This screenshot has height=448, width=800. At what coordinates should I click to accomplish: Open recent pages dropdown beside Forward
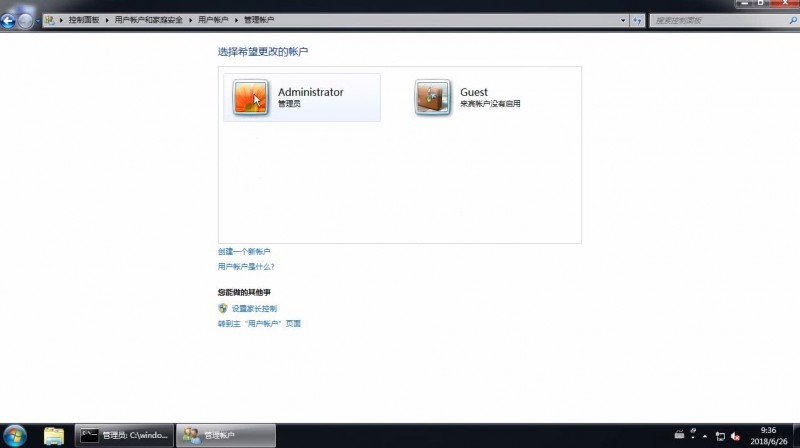37,21
